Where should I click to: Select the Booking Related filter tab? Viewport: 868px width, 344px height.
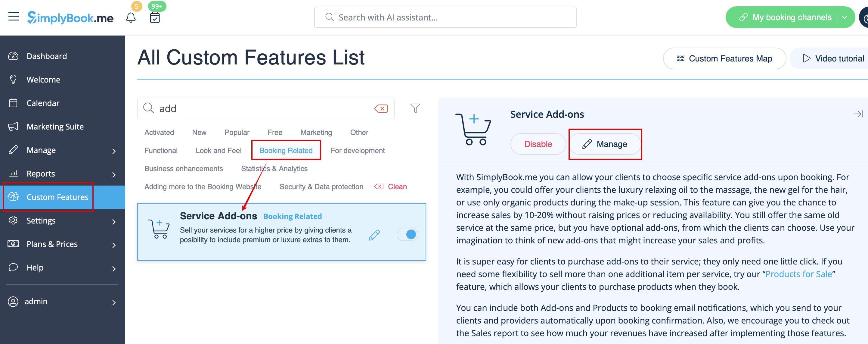pyautogui.click(x=286, y=150)
